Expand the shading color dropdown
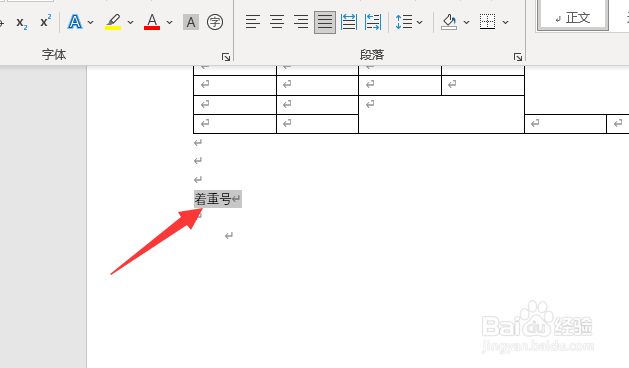 [467, 22]
